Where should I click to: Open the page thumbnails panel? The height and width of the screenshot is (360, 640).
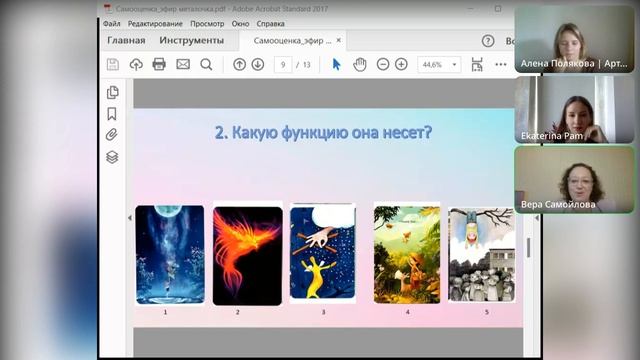113,93
